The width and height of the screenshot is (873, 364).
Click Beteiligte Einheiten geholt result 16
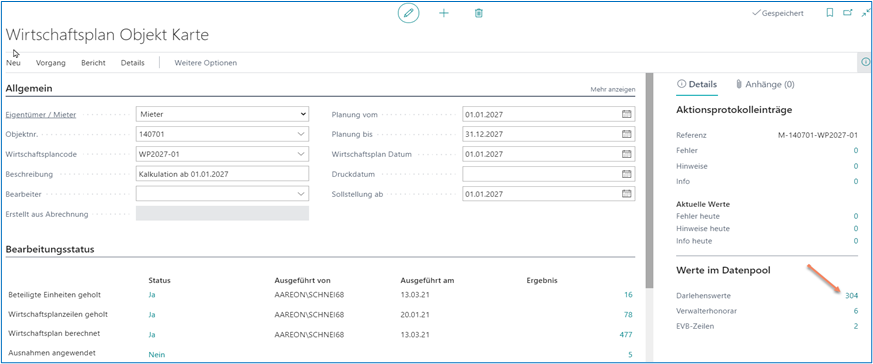(628, 295)
